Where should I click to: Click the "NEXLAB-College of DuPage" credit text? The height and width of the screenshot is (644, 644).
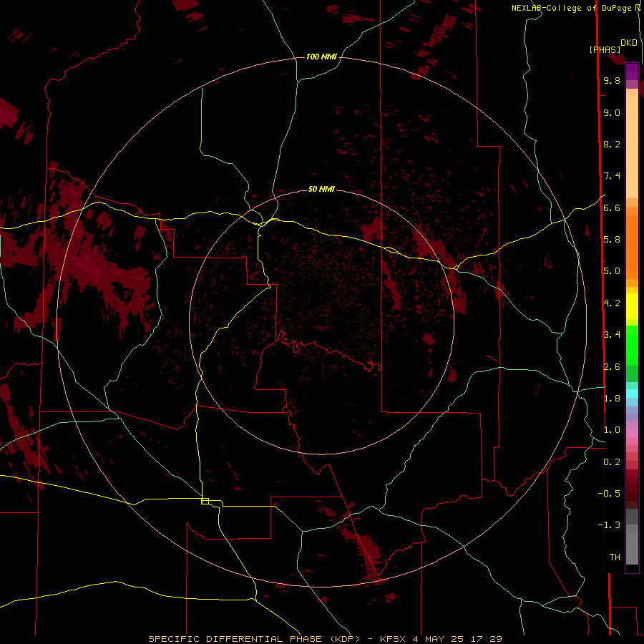(x=571, y=8)
